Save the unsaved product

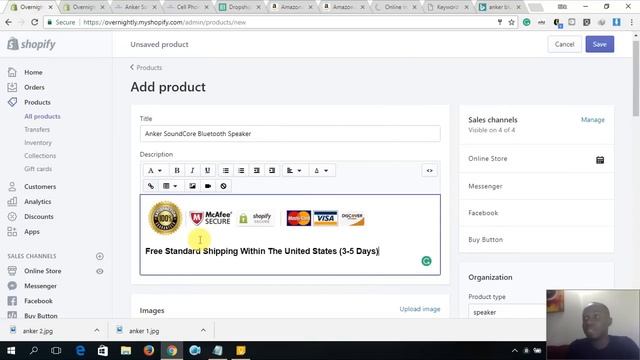point(600,44)
